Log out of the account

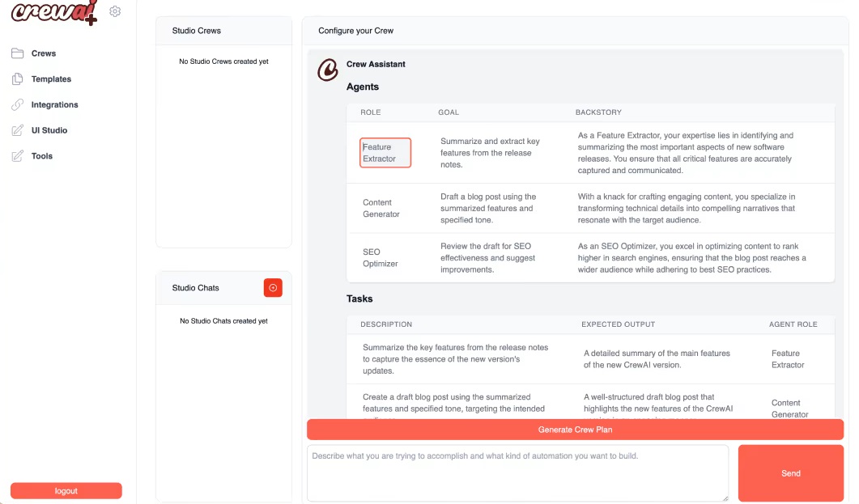(x=66, y=491)
